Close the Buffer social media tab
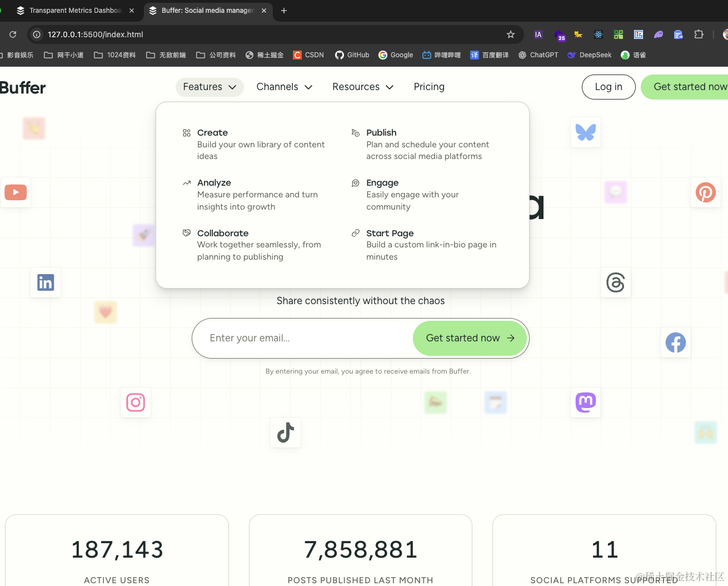 tap(264, 11)
